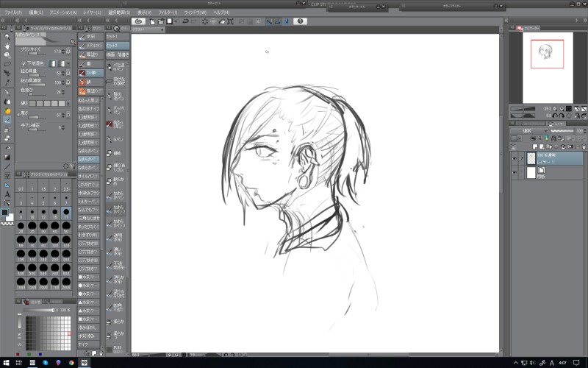The height and width of the screenshot is (368, 588).
Task: Select the straight line Figure tool
Action: click(x=7, y=167)
